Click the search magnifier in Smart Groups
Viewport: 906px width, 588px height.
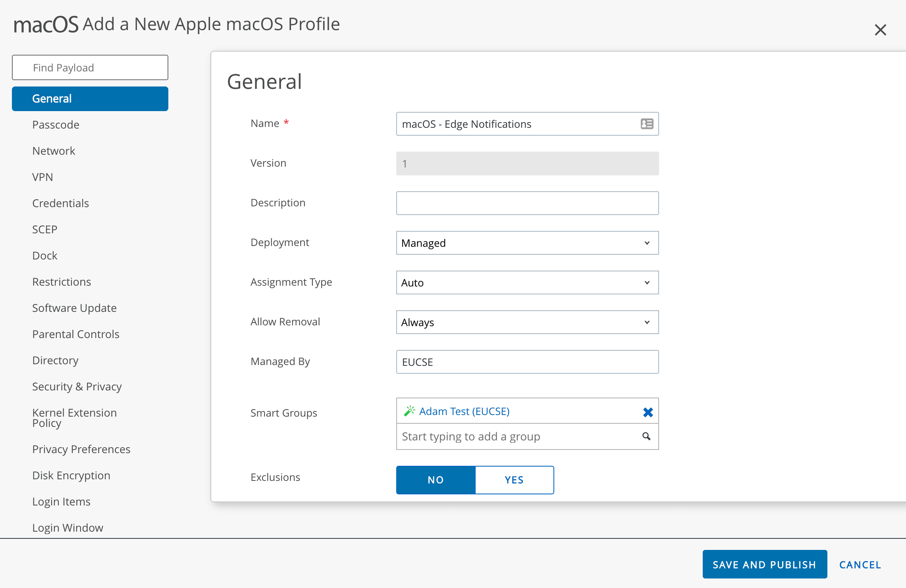(x=646, y=436)
